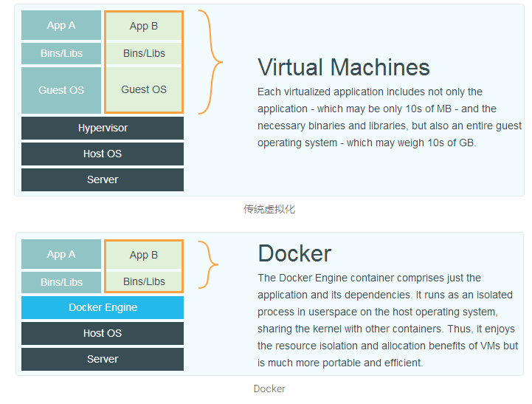Click green Bins/Libs block in VM diagram

(144, 53)
